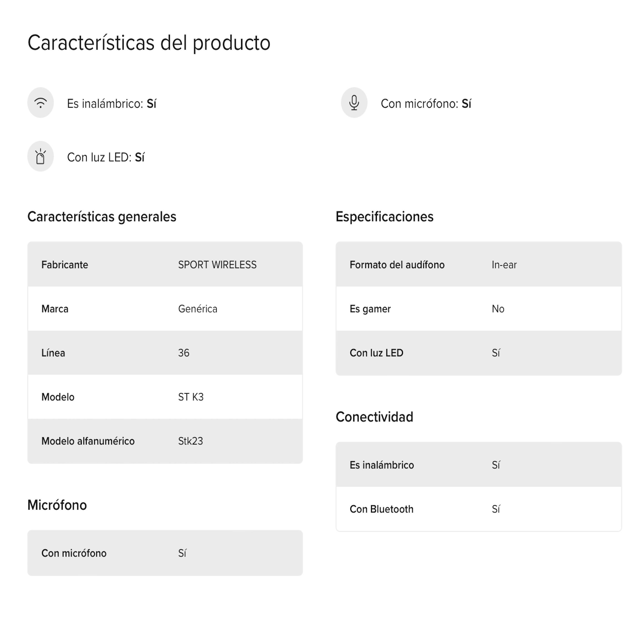Click the wireless signal icon

[40, 103]
